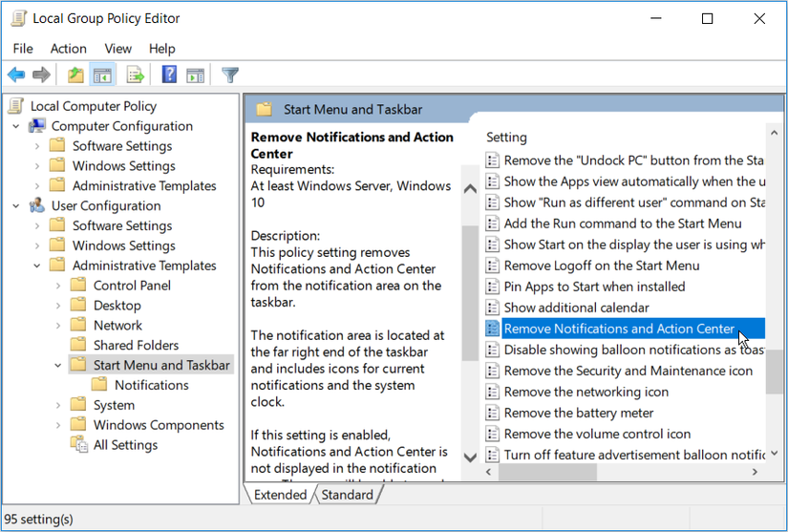
Task: Collapse Administrative Templates under User Configuration
Action: point(37,266)
